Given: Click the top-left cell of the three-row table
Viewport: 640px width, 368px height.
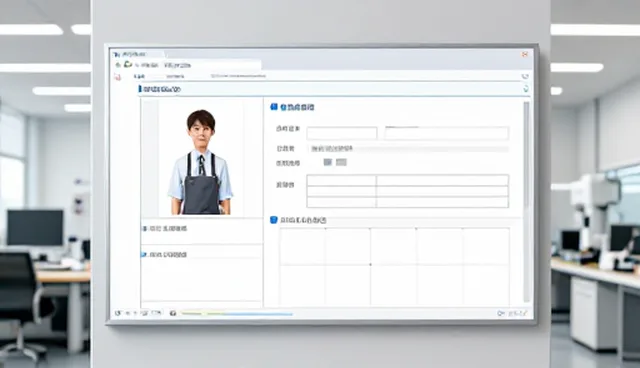Looking at the screenshot, I should [341, 180].
